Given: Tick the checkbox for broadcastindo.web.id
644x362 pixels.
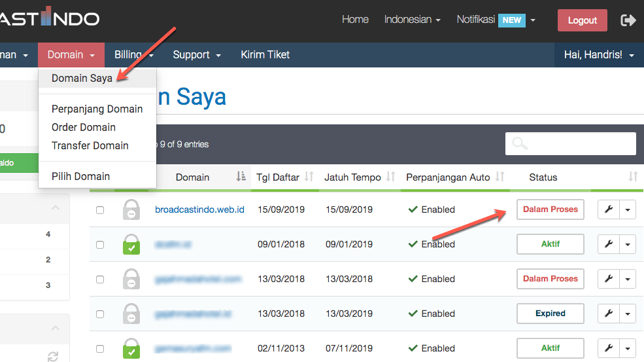Looking at the screenshot, I should click(x=100, y=210).
